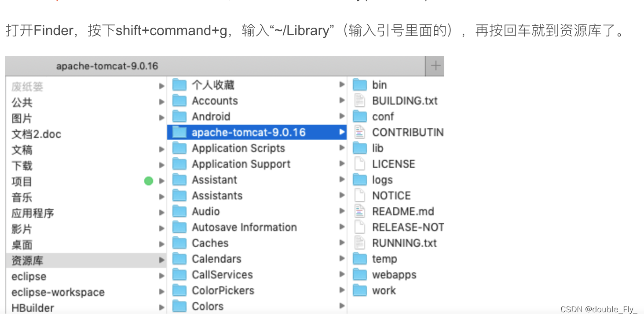Click the bin folder icon
Screen dimensions: 644x318
360,85
